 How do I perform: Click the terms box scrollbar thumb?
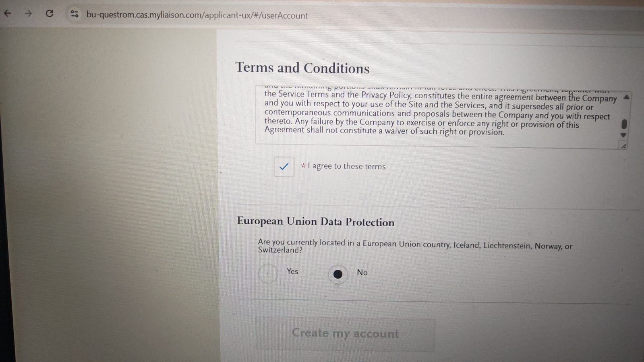pyautogui.click(x=624, y=124)
